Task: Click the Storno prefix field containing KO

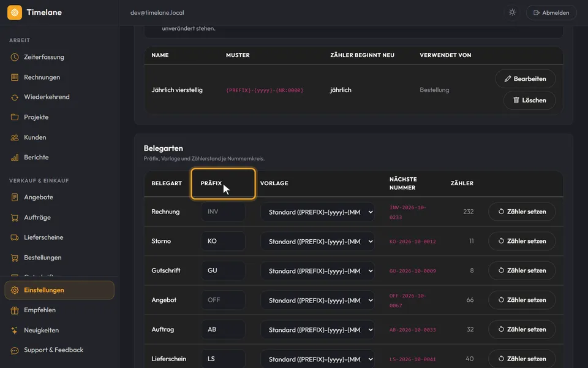Action: 223,241
